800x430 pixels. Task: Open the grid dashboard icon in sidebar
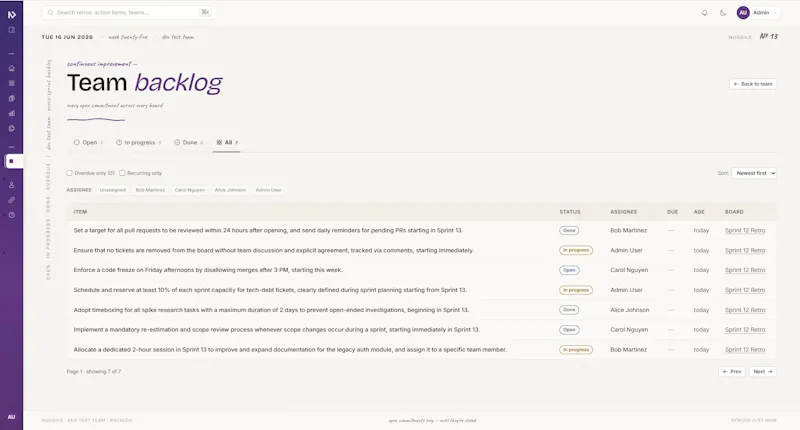pyautogui.click(x=11, y=83)
